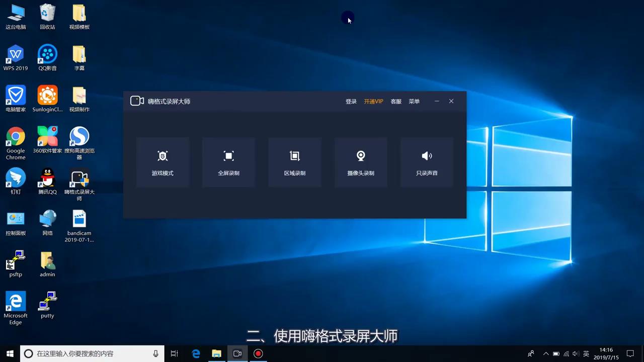Expand hidden system tray icons
The width and height of the screenshot is (644, 362).
[546, 353]
